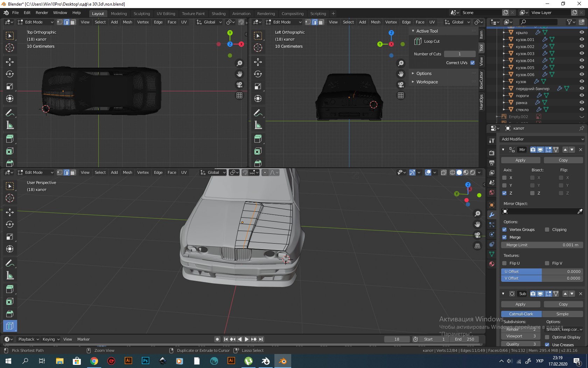The height and width of the screenshot is (368, 588).
Task: Toggle Correct UVs checkbox
Action: pos(472,63)
